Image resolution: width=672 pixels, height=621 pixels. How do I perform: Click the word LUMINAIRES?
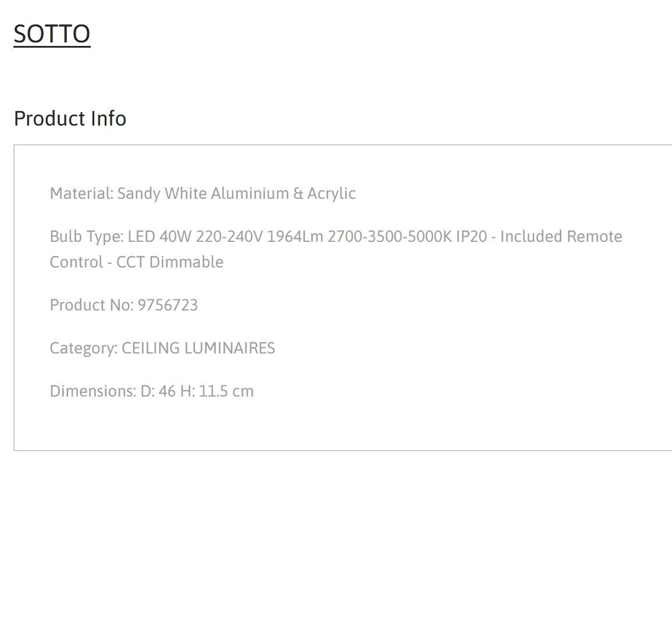tap(229, 348)
